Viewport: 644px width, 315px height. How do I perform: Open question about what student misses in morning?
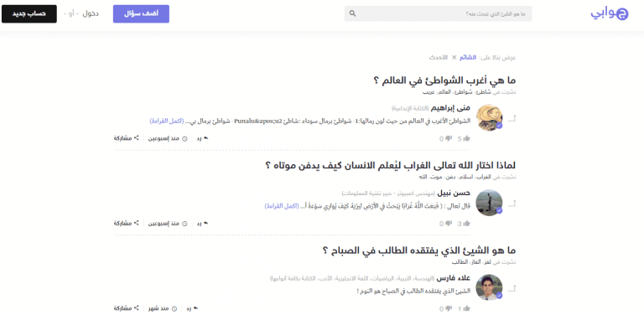419,250
